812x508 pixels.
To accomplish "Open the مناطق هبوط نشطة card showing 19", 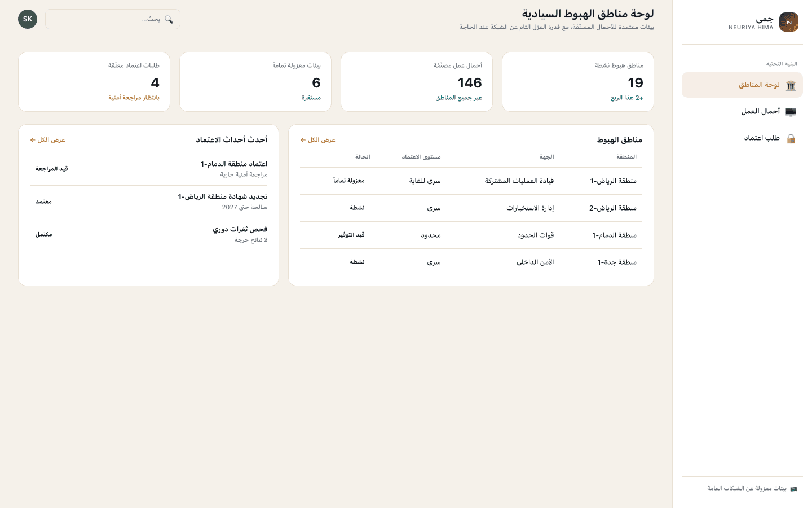I will (x=578, y=82).
